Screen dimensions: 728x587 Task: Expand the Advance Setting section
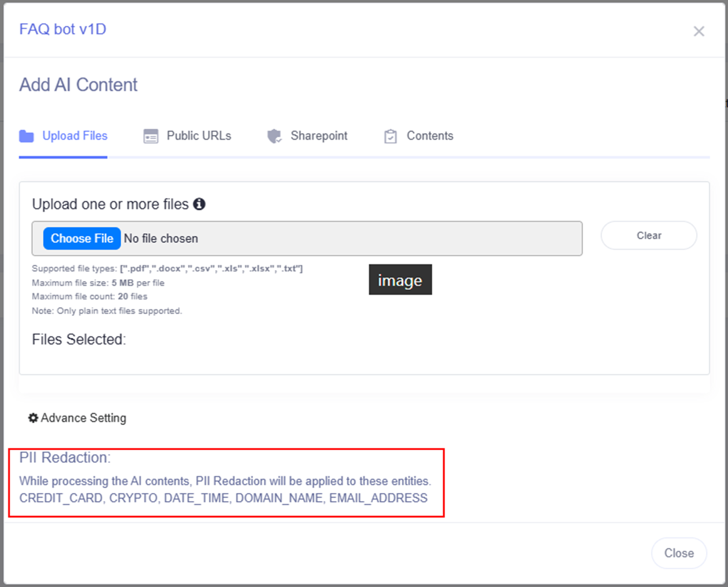point(83,418)
